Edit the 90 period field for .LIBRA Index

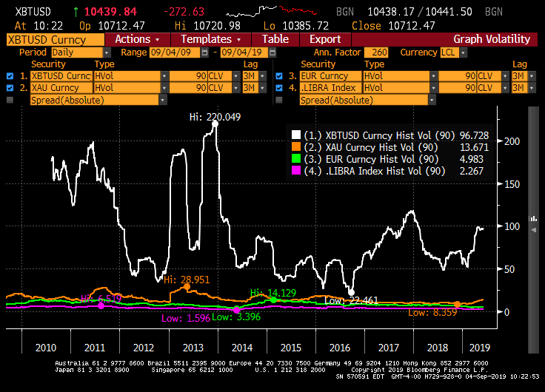click(x=458, y=88)
